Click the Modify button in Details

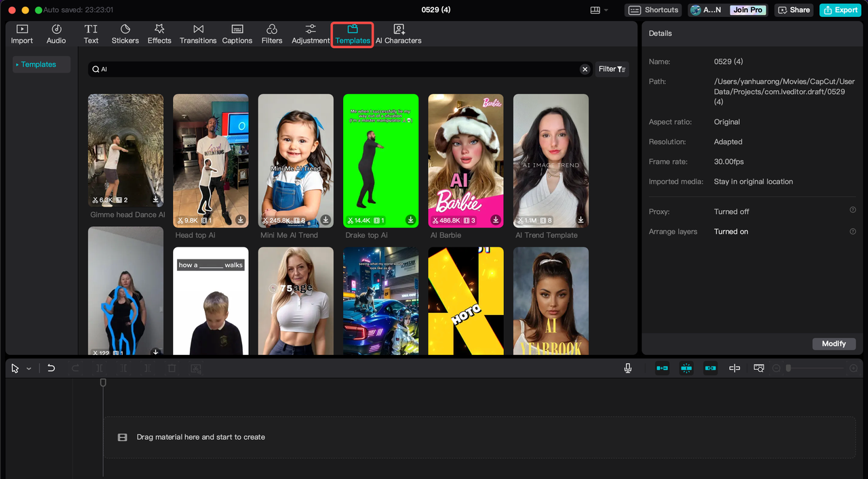click(x=833, y=343)
